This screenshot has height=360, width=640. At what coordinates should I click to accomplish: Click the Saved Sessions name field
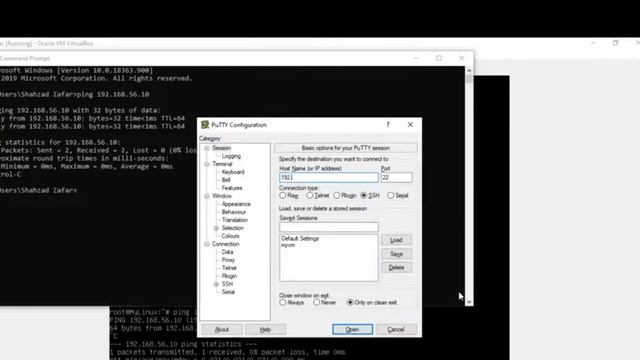pos(329,227)
